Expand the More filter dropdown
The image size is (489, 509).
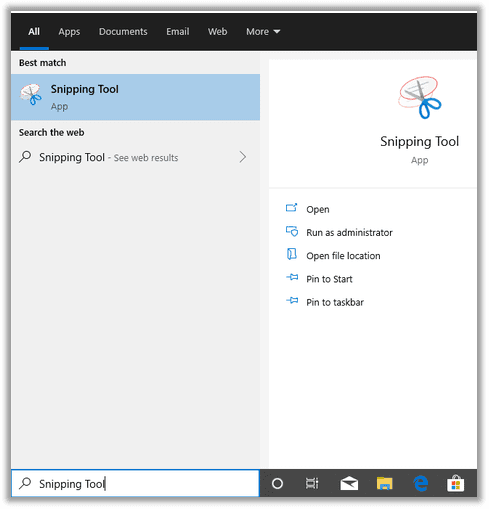pos(263,32)
